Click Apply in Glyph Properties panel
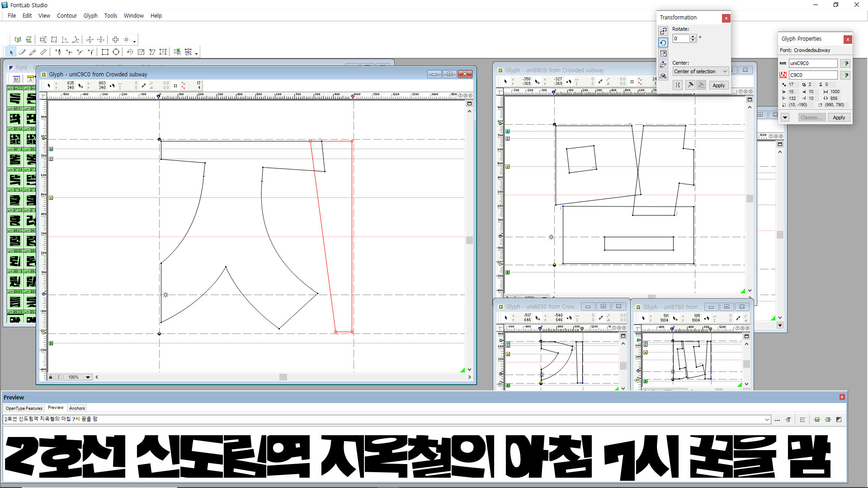The height and width of the screenshot is (488, 868). [839, 117]
